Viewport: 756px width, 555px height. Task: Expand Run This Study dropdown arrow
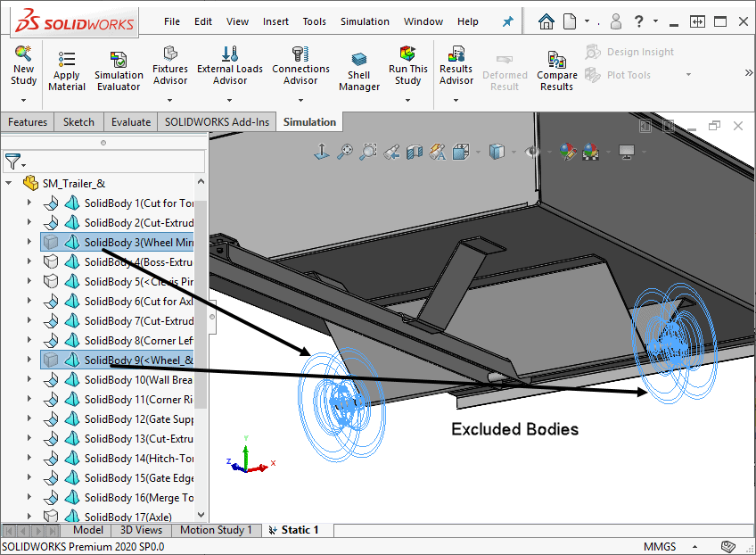coord(408,101)
